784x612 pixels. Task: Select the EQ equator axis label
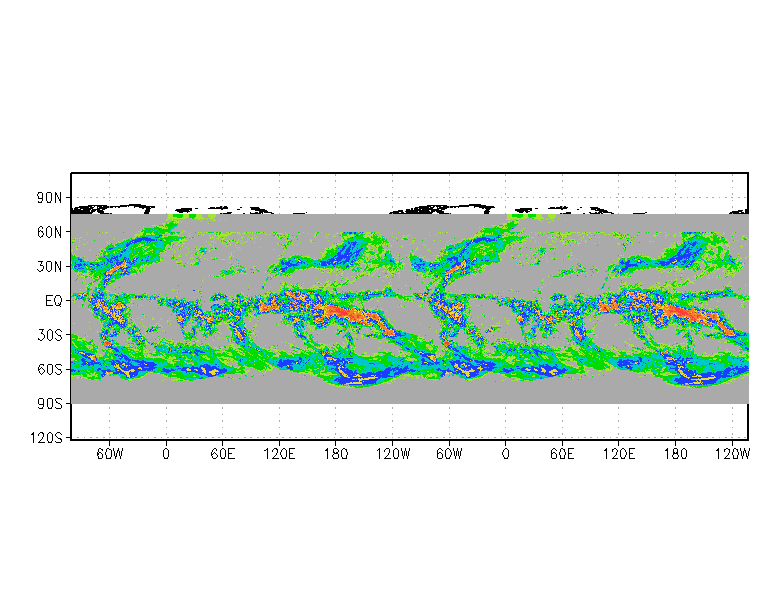pyautogui.click(x=54, y=301)
